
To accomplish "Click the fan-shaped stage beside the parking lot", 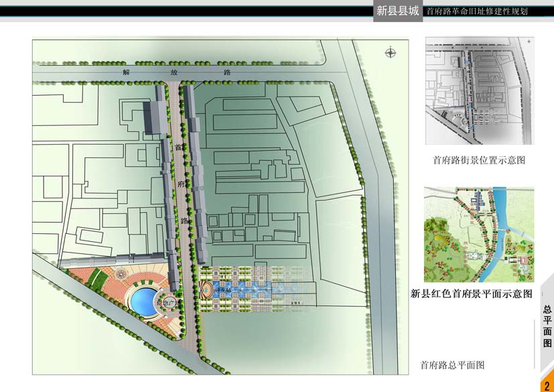I will click(x=205, y=289).
